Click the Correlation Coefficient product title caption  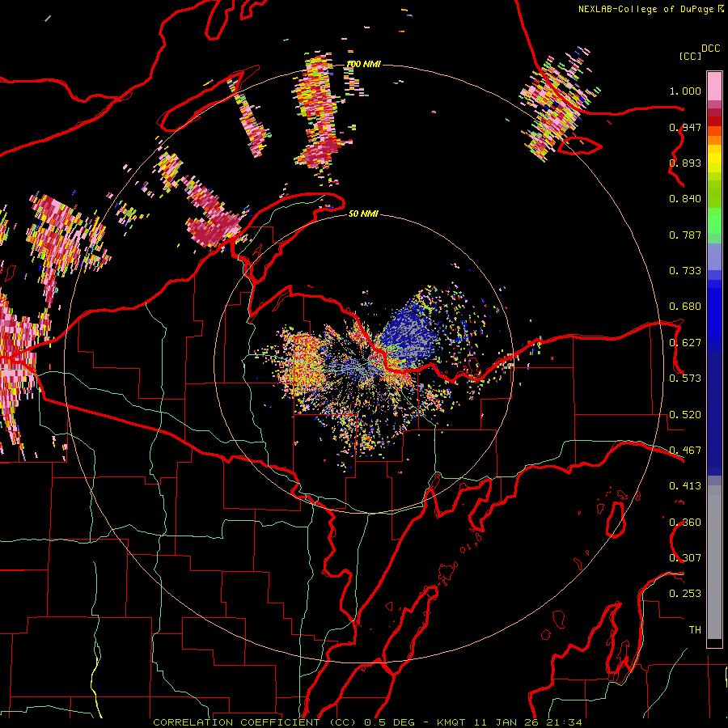coord(255,722)
